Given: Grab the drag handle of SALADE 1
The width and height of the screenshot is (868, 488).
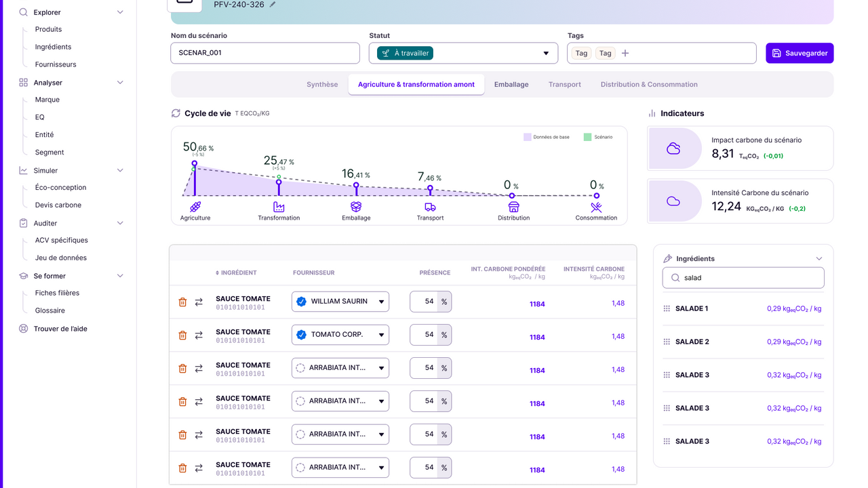Looking at the screenshot, I should pos(667,309).
